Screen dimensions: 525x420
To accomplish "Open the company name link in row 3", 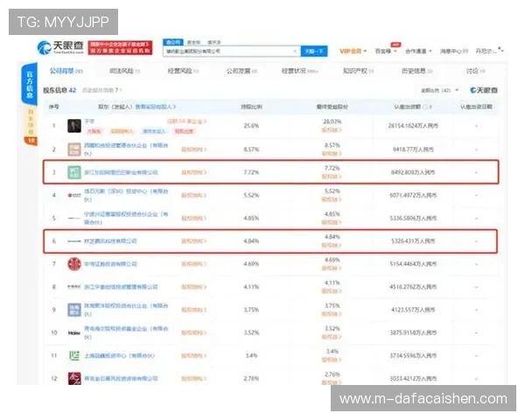I will (x=121, y=172).
